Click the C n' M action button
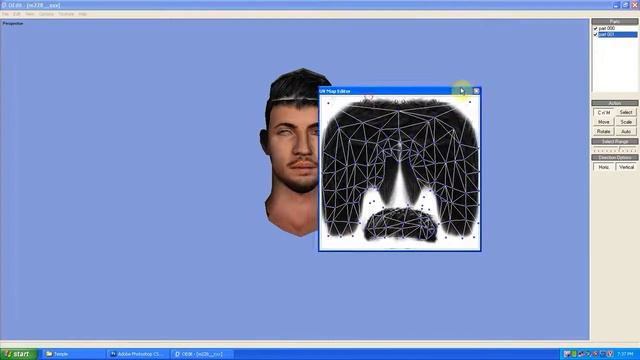This screenshot has height=360, width=640. pyautogui.click(x=604, y=112)
